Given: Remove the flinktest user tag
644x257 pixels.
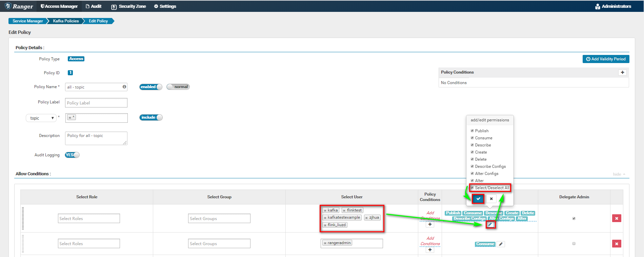Looking at the screenshot, I should [x=344, y=211].
